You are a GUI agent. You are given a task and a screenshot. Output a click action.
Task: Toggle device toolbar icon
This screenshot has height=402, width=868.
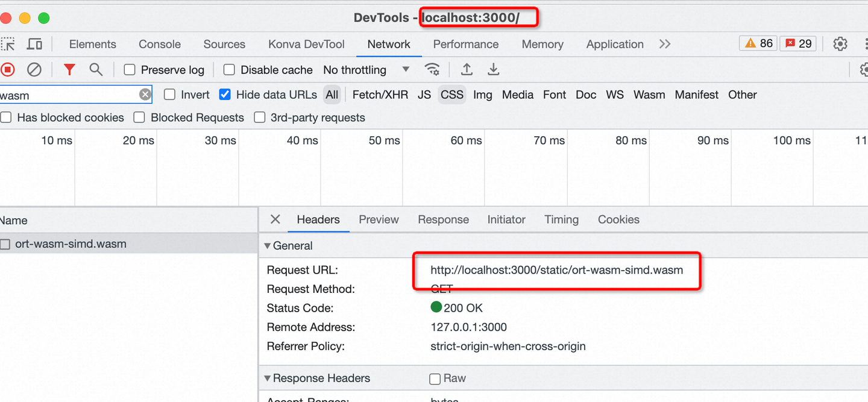(35, 44)
